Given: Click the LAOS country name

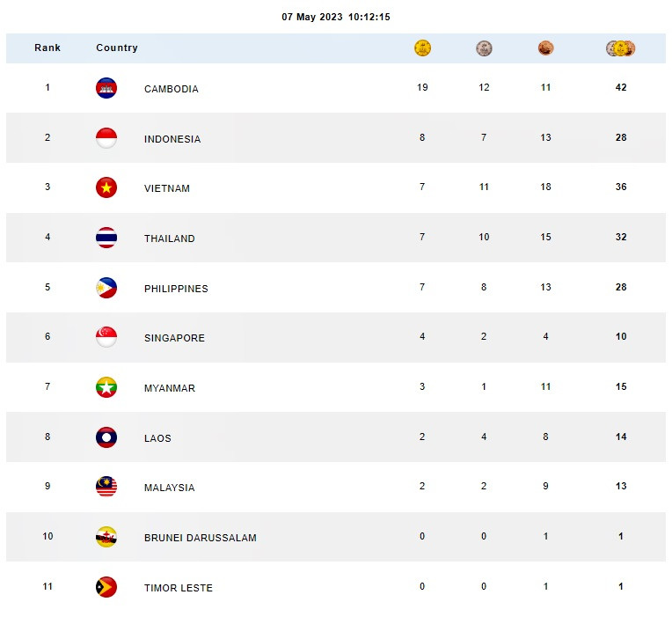Looking at the screenshot, I should 157,438.
